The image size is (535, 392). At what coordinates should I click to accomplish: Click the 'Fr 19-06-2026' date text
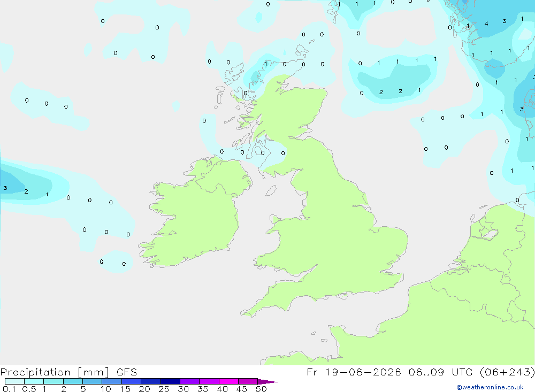(x=354, y=372)
